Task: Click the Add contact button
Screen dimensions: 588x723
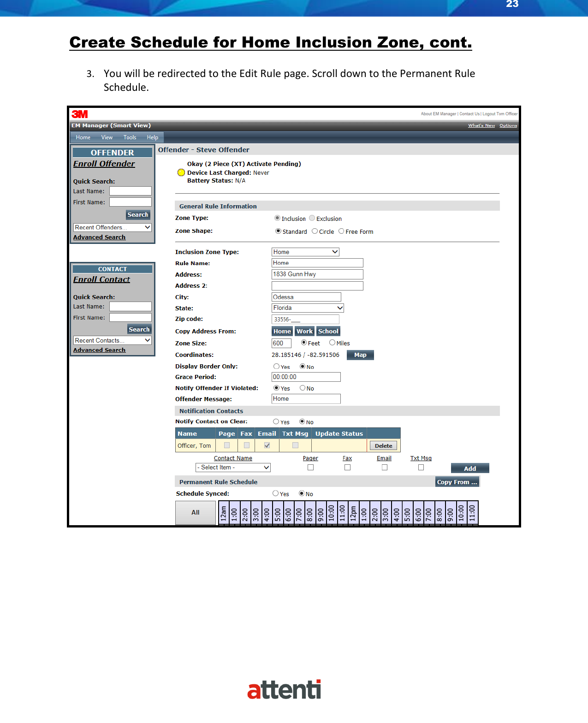Action: pos(470,468)
